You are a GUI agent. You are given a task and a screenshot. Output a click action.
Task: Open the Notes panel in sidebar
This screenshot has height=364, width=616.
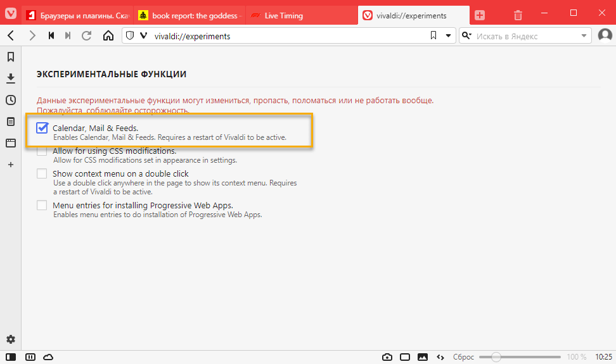[11, 122]
